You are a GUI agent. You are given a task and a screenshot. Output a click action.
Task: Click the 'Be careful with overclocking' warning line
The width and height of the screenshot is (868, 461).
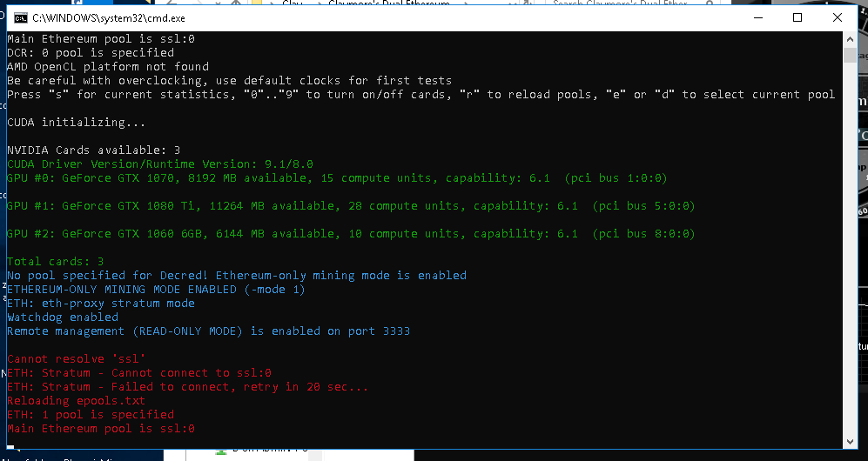point(229,80)
